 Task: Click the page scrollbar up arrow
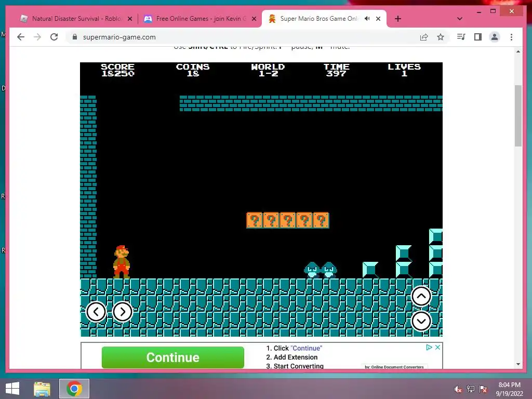(x=518, y=51)
